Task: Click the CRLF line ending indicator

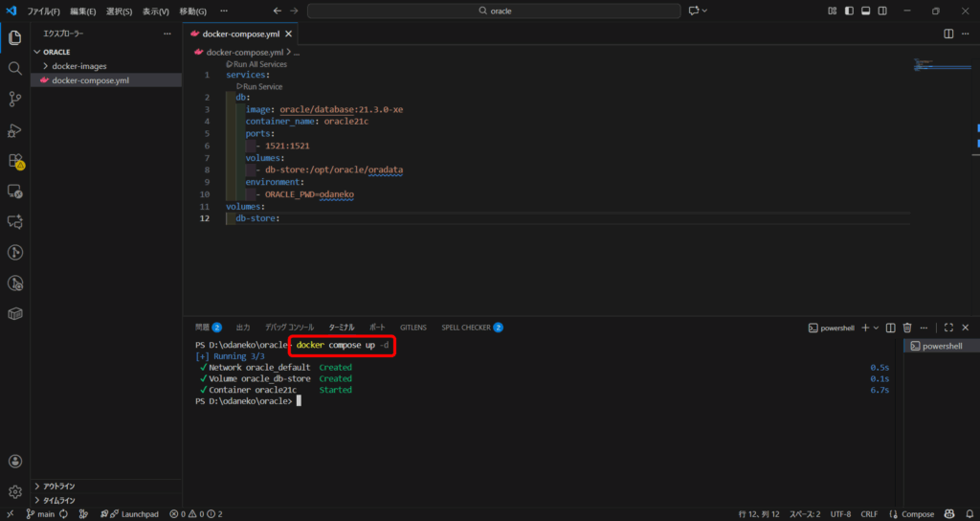Action: pos(869,514)
